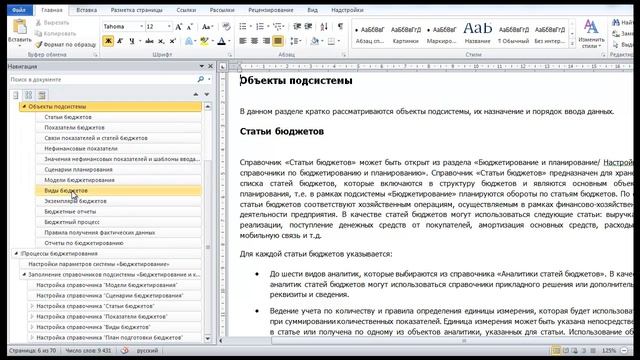Open the navigation pane options dropdown arrow

click(x=202, y=66)
